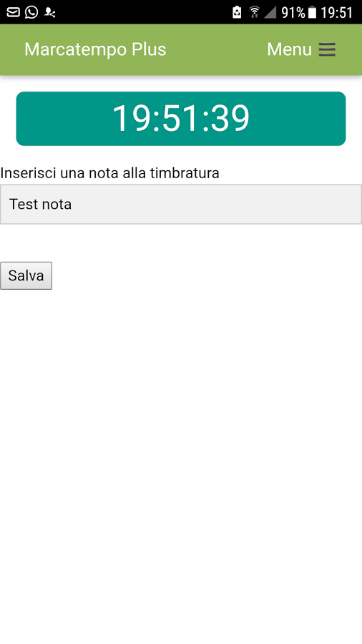362x644 pixels.
Task: Tap the mail notification icon in status bar
Action: 13,12
